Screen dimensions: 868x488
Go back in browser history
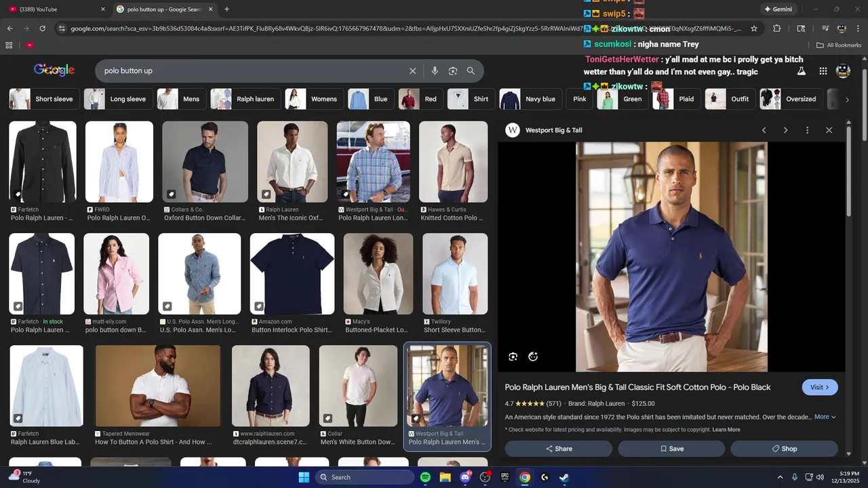(x=10, y=28)
